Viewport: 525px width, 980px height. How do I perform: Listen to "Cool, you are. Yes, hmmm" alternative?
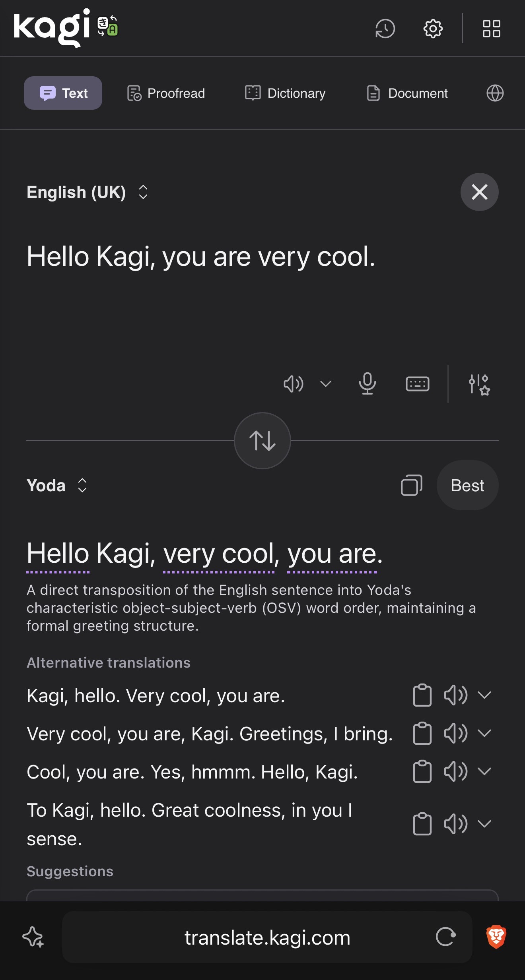(455, 771)
